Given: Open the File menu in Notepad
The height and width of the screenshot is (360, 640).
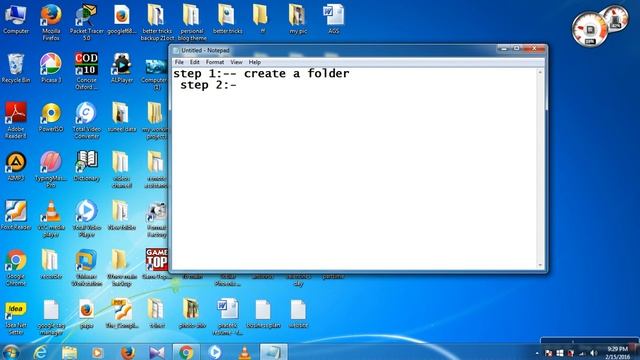Looking at the screenshot, I should coord(179,62).
